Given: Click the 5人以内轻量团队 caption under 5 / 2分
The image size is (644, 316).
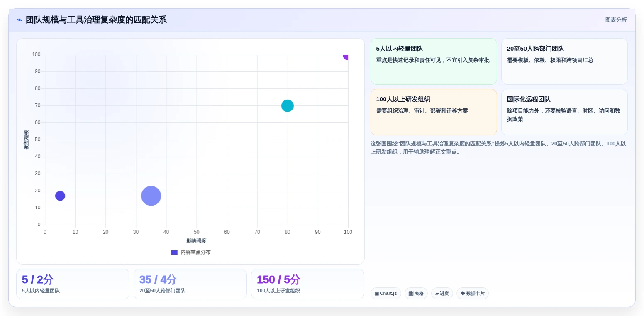Looking at the screenshot, I should [x=41, y=291].
